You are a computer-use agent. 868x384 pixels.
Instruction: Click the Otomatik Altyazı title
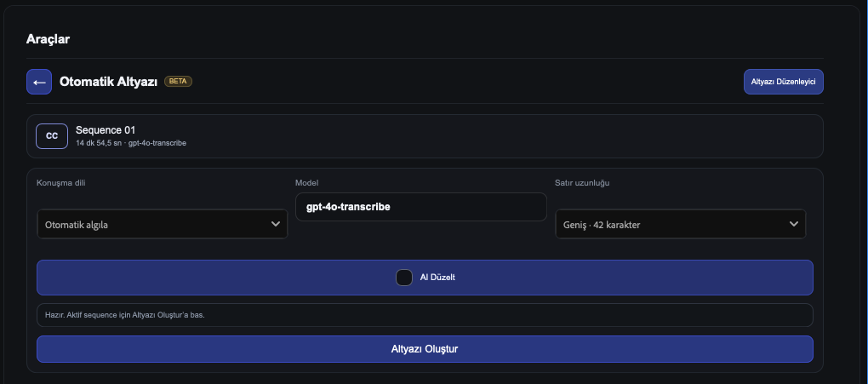[x=109, y=82]
